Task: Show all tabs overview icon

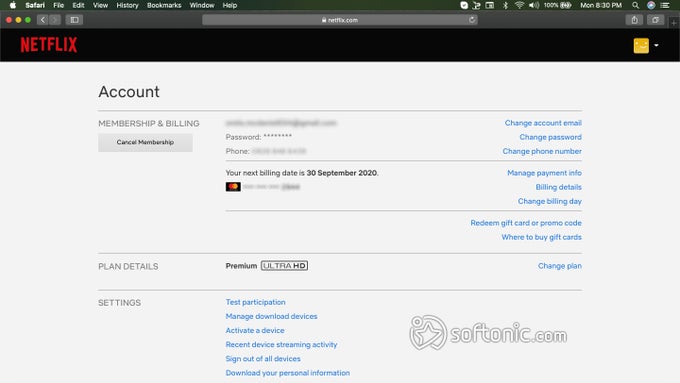Action: pos(655,20)
